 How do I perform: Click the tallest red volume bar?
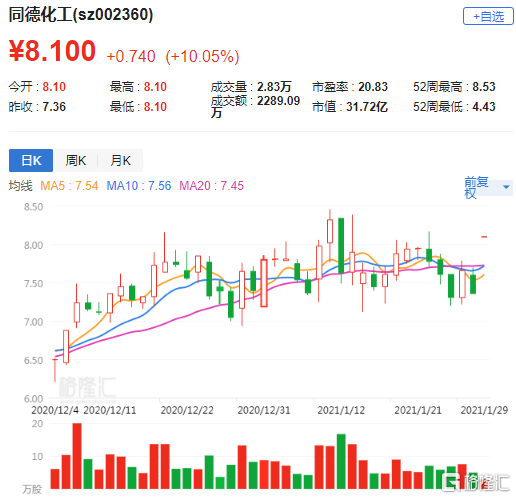77,456
